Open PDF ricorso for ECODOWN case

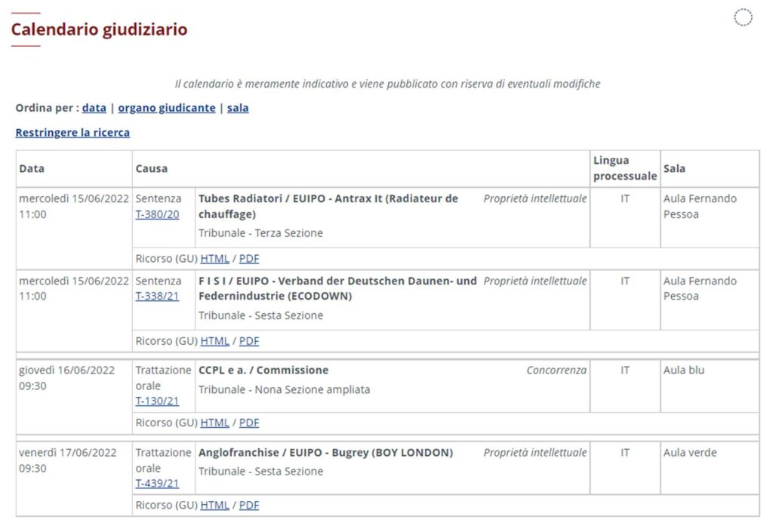click(x=249, y=341)
